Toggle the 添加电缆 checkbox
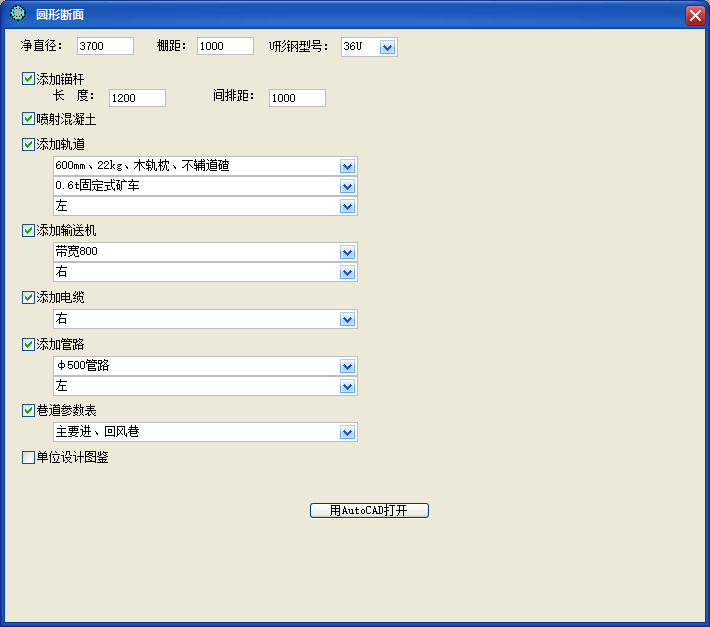The height and width of the screenshot is (627, 710). (x=28, y=297)
